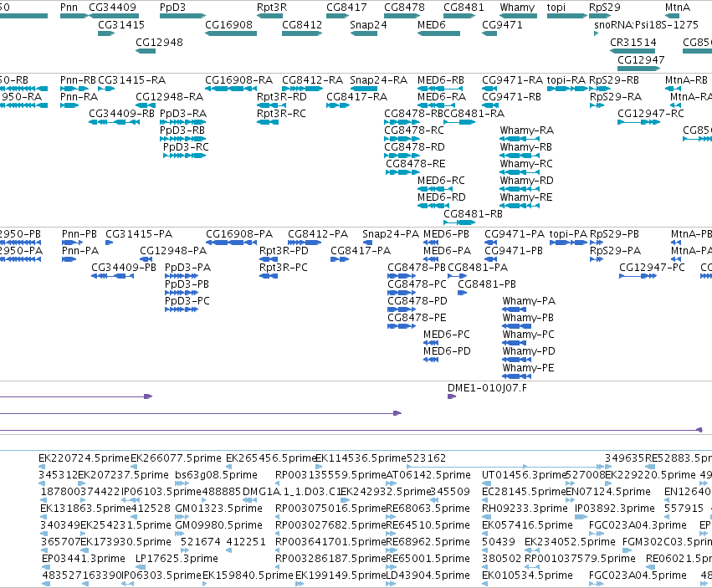
Task: Select the Whamy-RA transcript
Action: [x=520, y=139]
